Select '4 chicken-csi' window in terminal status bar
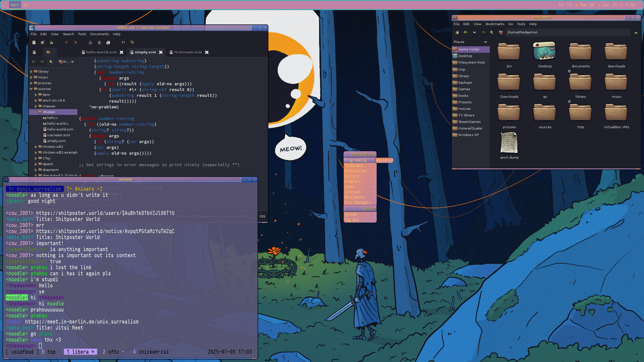This screenshot has height=362, width=644. point(151,352)
